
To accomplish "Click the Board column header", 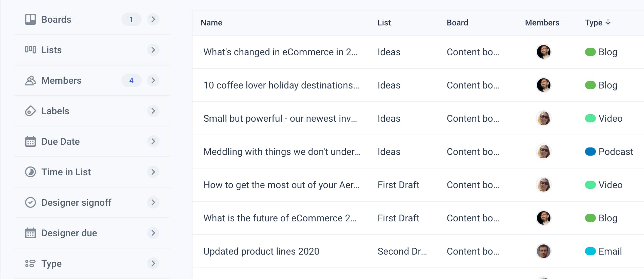I will point(457,23).
